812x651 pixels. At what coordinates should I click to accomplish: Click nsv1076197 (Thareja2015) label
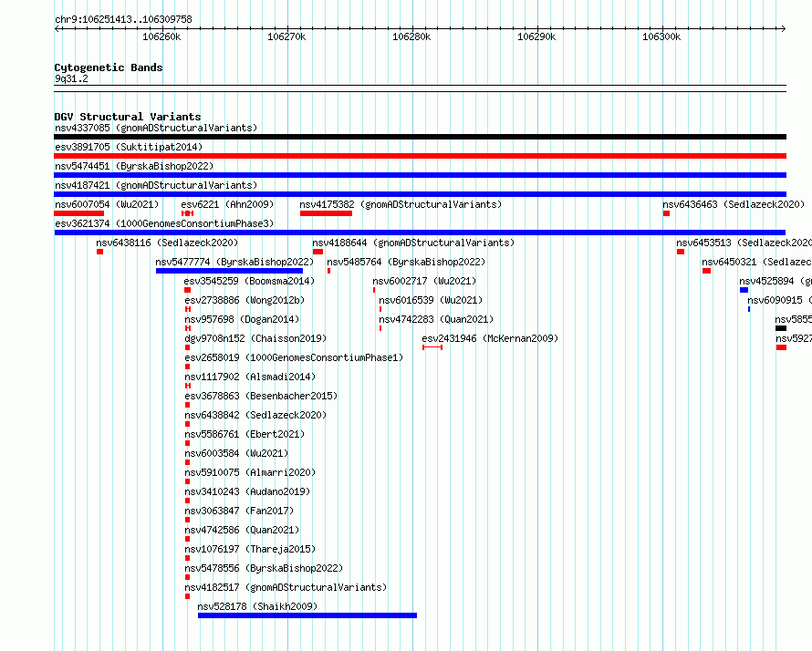[250, 549]
